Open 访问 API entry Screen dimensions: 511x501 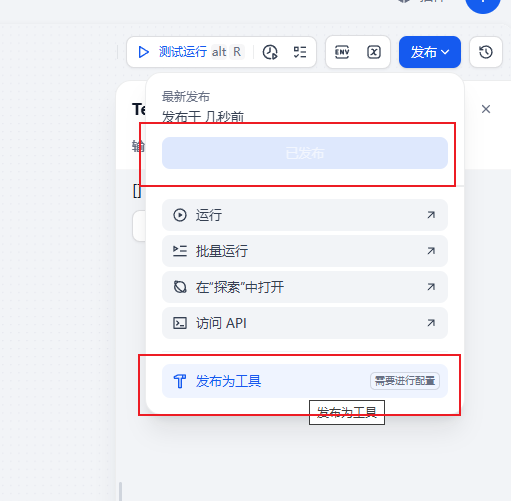[x=305, y=323]
